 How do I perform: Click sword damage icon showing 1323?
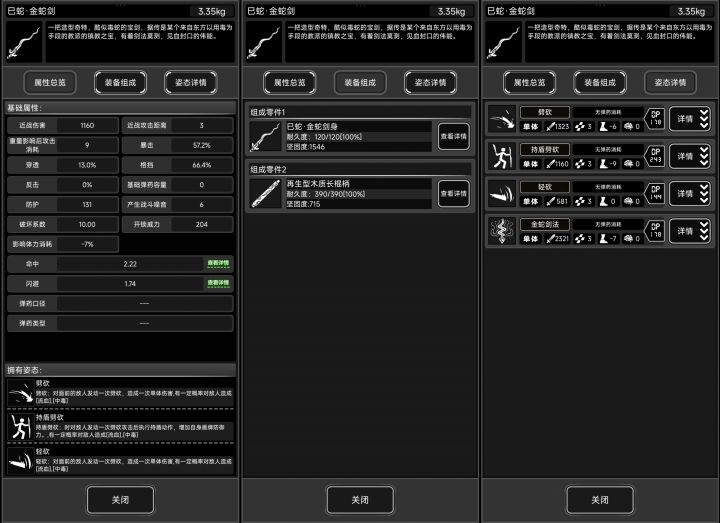(550, 126)
